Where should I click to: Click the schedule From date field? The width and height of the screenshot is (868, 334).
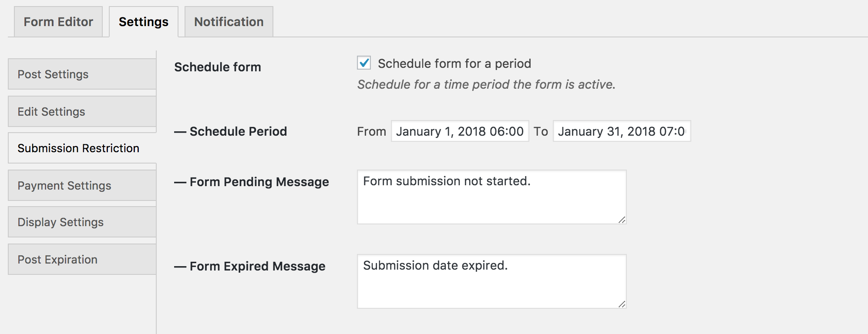click(x=460, y=131)
